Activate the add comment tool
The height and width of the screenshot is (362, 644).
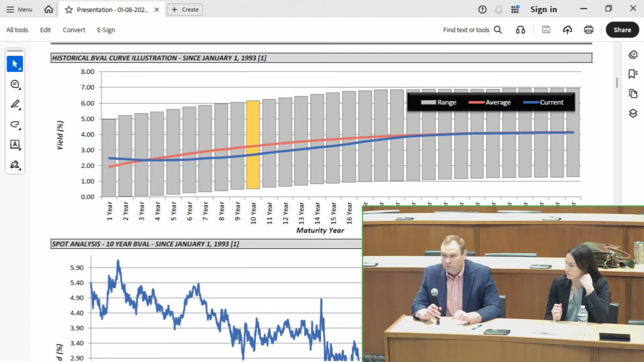[x=15, y=84]
